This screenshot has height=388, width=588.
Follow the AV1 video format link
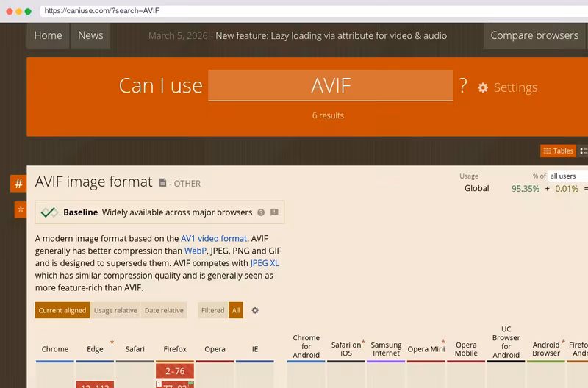214,238
